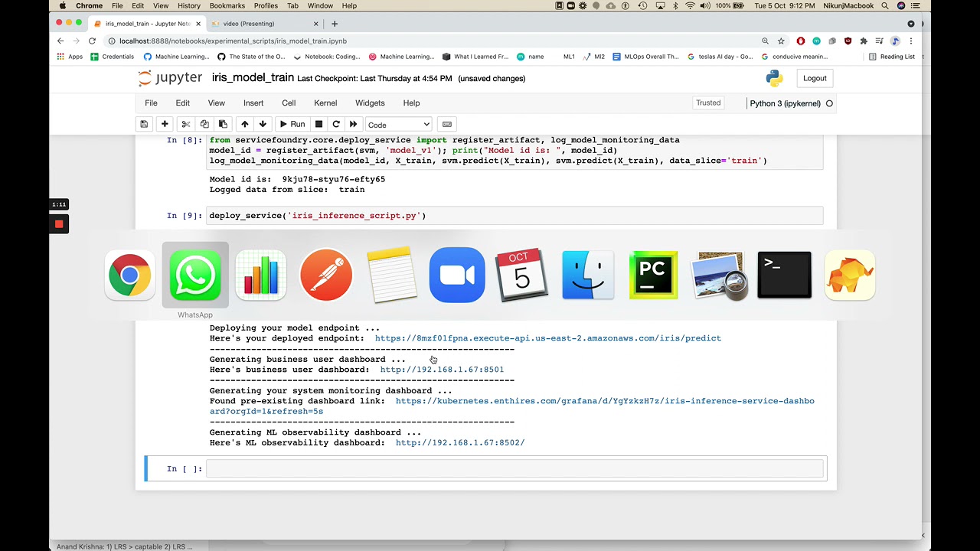Open Jupyter Cell menu
Screen dimensions: 980x551
tap(289, 103)
